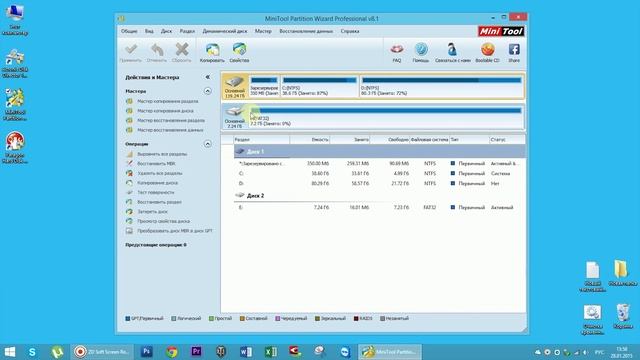This screenshot has height=360, width=640.
Task: Launch Мастер копирования диска wizard
Action: (165, 111)
